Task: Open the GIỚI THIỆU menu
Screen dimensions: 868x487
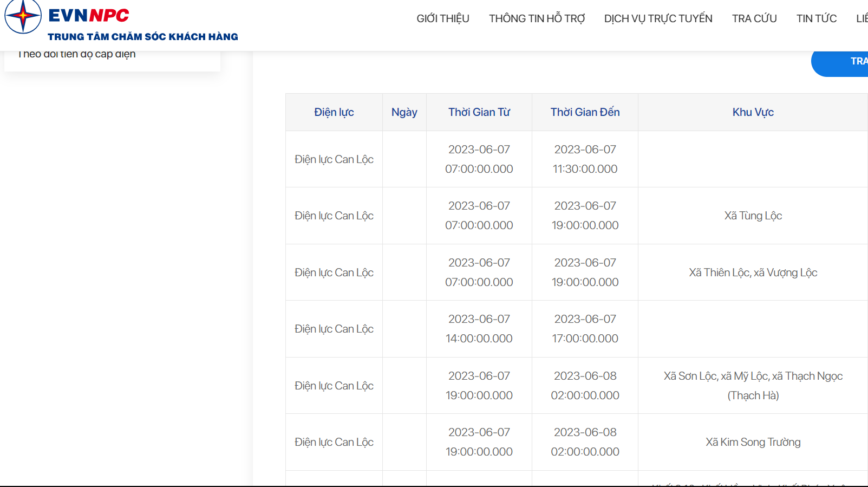Action: (442, 18)
